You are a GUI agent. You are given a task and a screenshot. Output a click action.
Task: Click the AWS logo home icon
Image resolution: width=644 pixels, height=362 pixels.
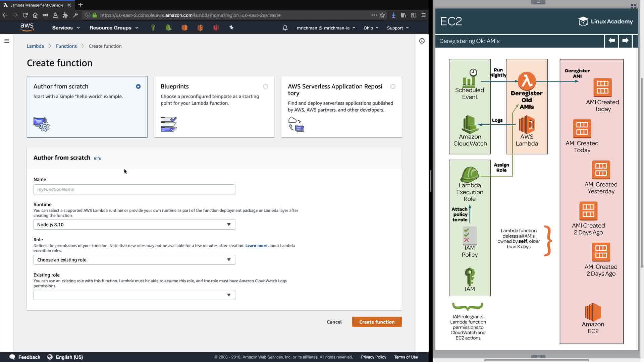pos(27,27)
